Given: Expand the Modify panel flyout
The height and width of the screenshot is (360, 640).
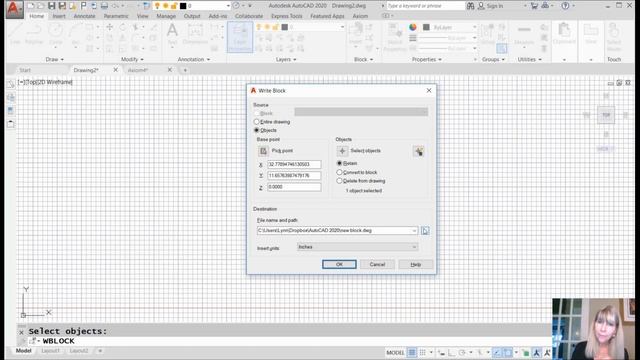Looking at the screenshot, I should [132, 60].
